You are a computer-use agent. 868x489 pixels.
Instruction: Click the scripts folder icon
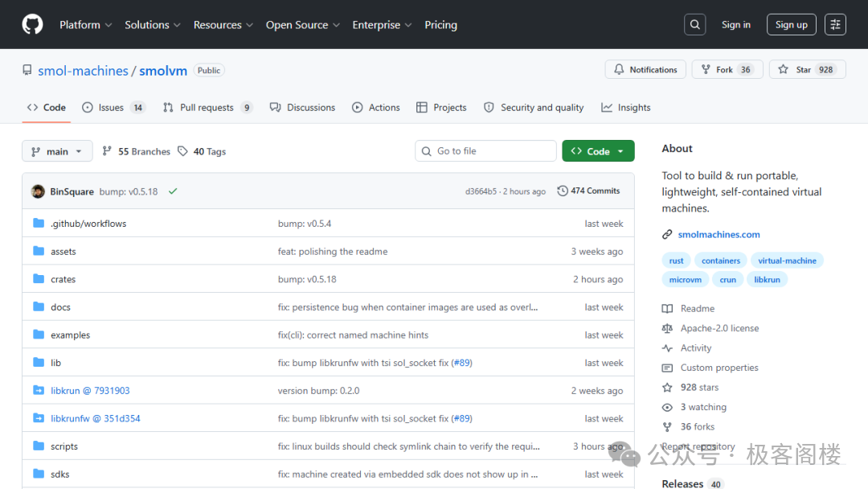coord(39,446)
